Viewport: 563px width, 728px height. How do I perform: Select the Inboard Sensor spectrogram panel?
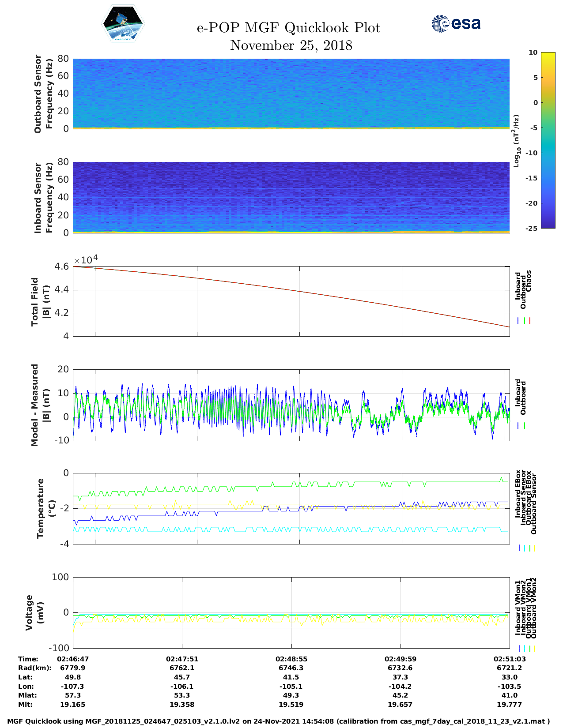point(291,197)
